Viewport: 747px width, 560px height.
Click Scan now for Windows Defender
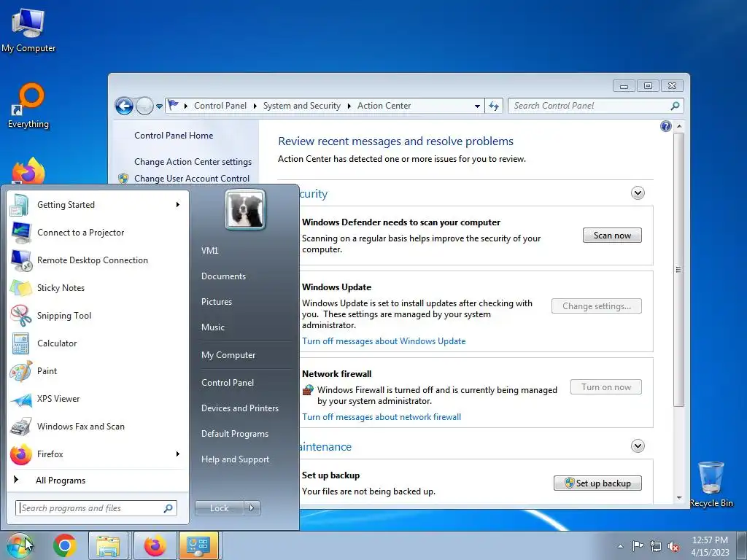click(x=612, y=236)
